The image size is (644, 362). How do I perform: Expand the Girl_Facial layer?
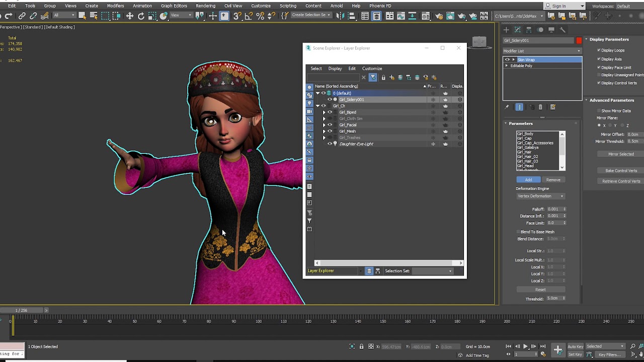point(324,125)
